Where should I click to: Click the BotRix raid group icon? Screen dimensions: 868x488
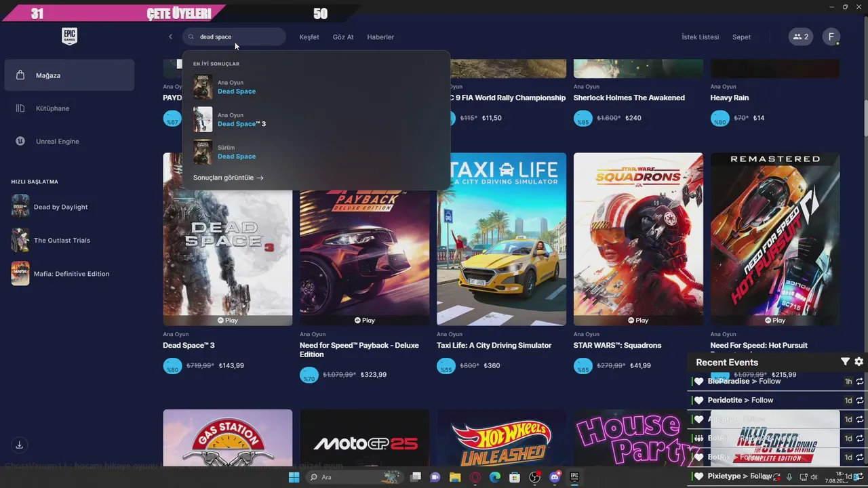pyautogui.click(x=699, y=439)
